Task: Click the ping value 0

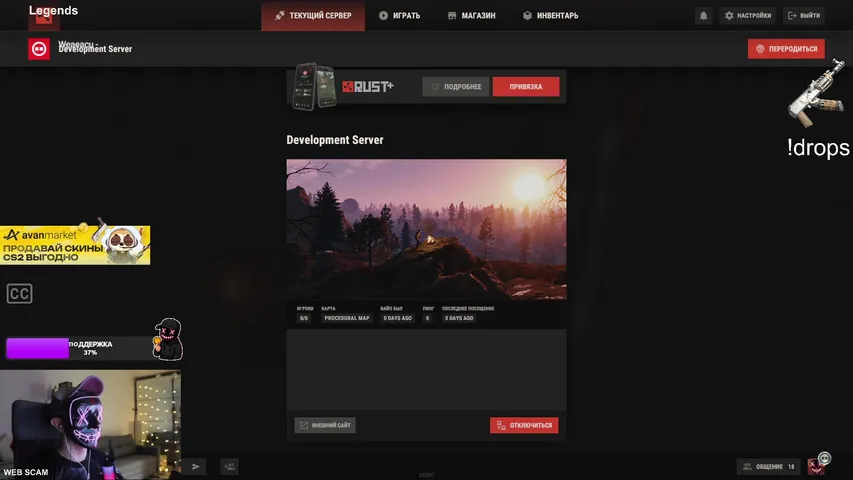Action: pos(427,318)
